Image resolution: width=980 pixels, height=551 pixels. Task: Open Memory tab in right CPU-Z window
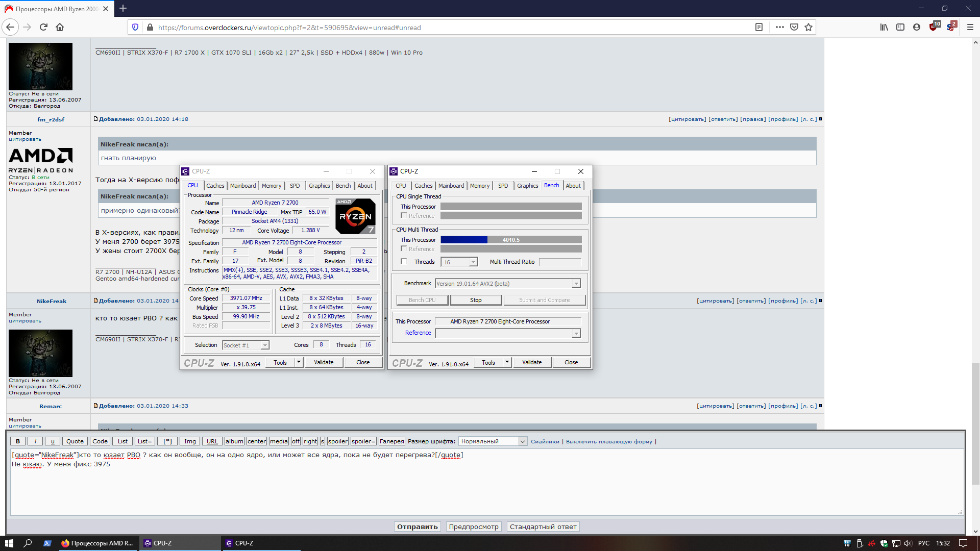tap(479, 186)
